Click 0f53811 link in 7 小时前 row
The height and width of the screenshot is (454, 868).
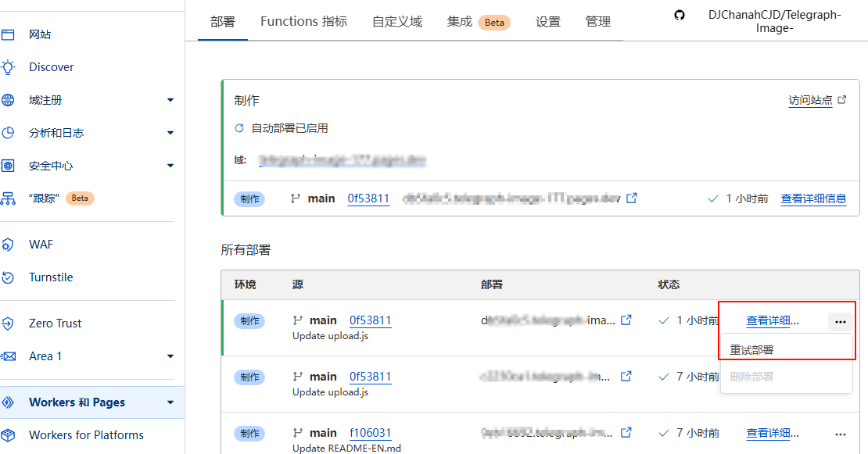pyautogui.click(x=371, y=377)
